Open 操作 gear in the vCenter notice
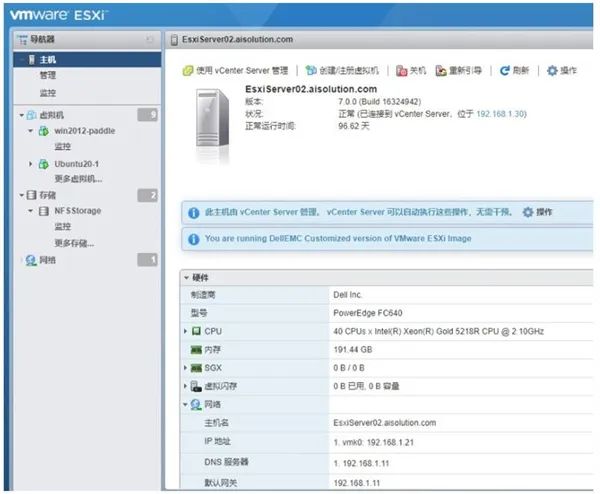Screen dimensions: 600x494 (537, 212)
